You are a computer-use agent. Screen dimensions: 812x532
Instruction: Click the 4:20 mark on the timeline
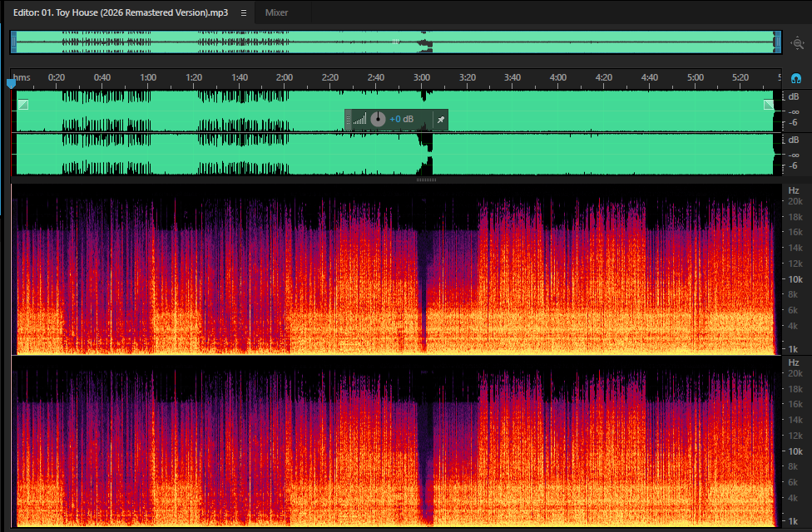tap(604, 77)
